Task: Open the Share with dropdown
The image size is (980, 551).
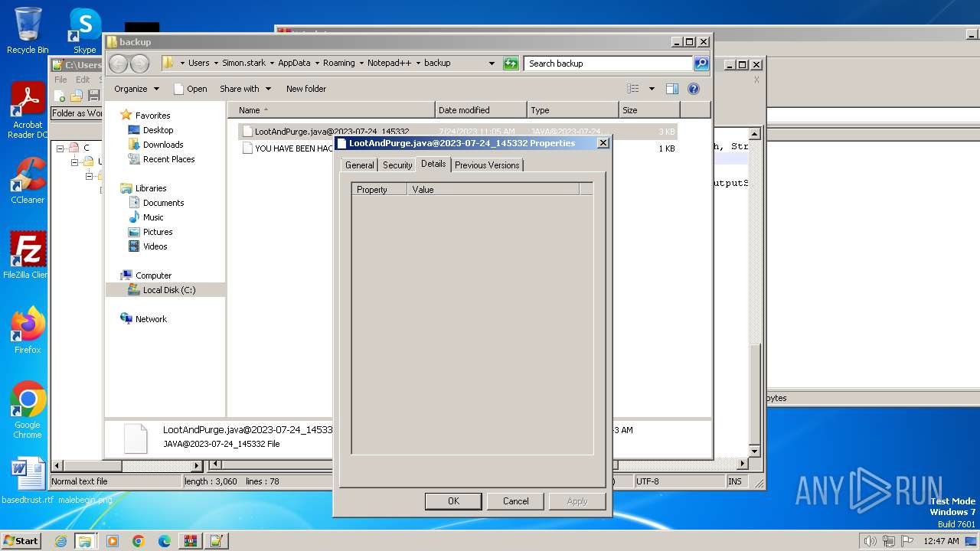Action: (245, 89)
